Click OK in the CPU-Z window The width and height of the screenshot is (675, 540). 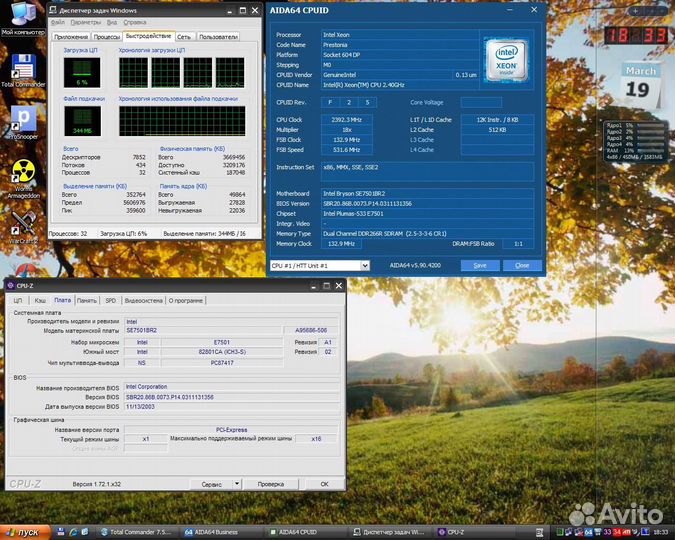point(325,484)
